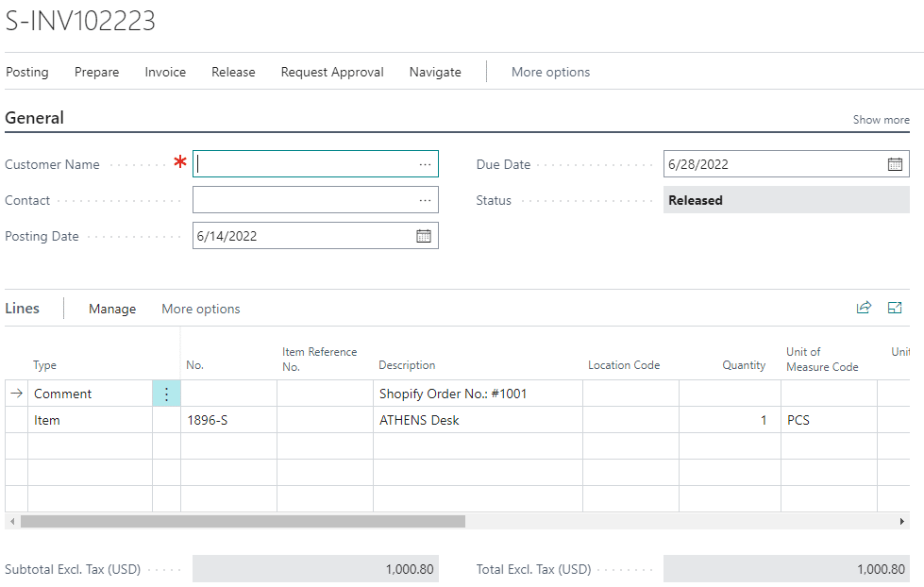Click More options in the Lines bar

point(201,309)
